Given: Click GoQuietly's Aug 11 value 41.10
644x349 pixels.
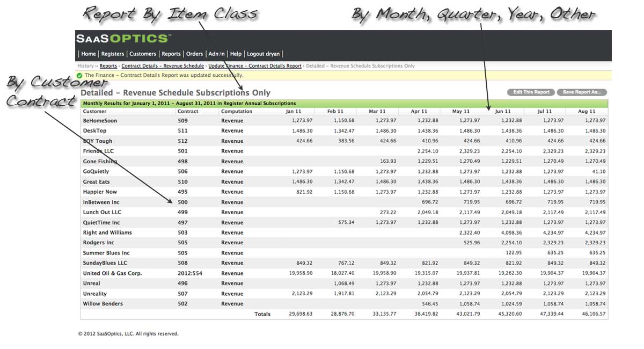Looking at the screenshot, I should 598,172.
